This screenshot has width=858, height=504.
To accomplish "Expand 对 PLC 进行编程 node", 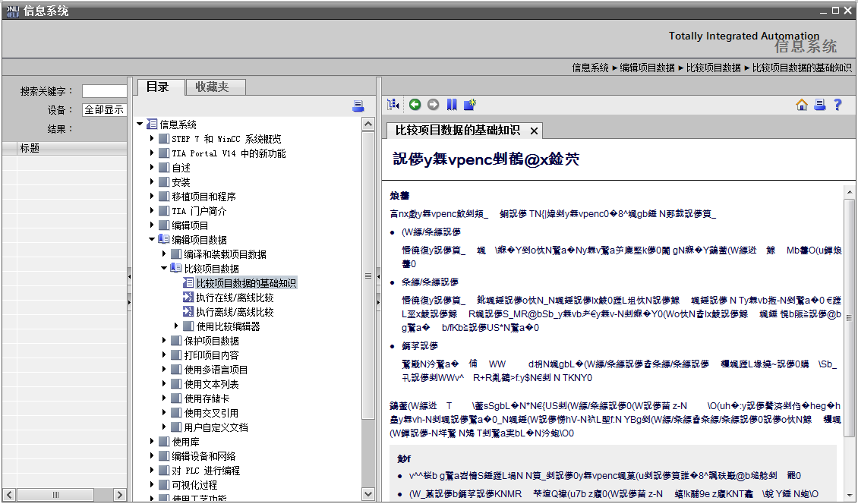I will click(x=152, y=470).
